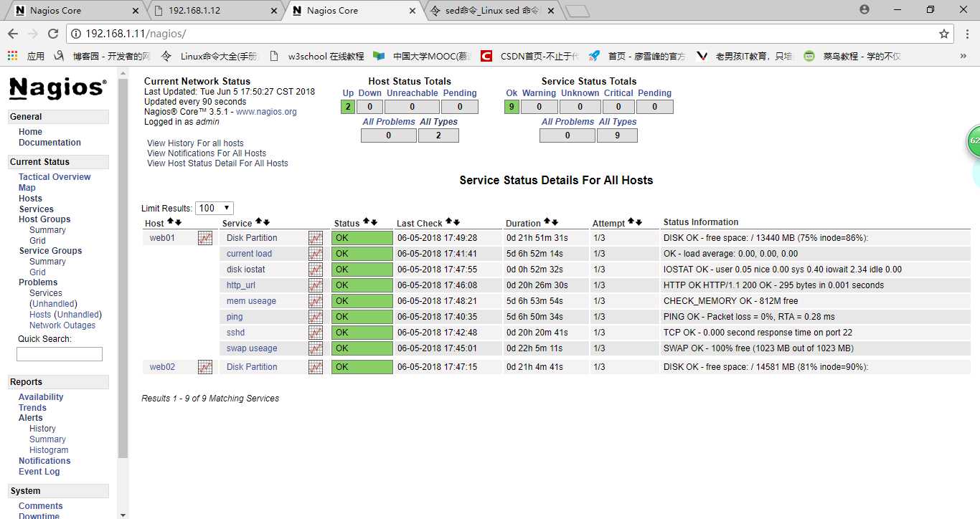Click the browser back arrow

click(13, 34)
